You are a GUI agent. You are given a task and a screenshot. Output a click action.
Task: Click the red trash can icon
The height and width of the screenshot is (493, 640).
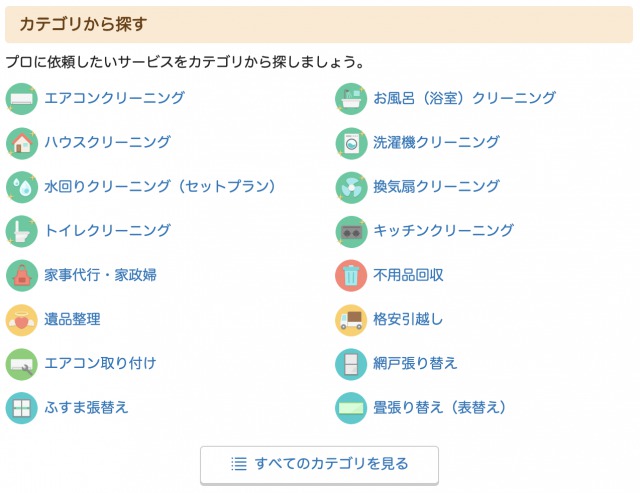[351, 275]
